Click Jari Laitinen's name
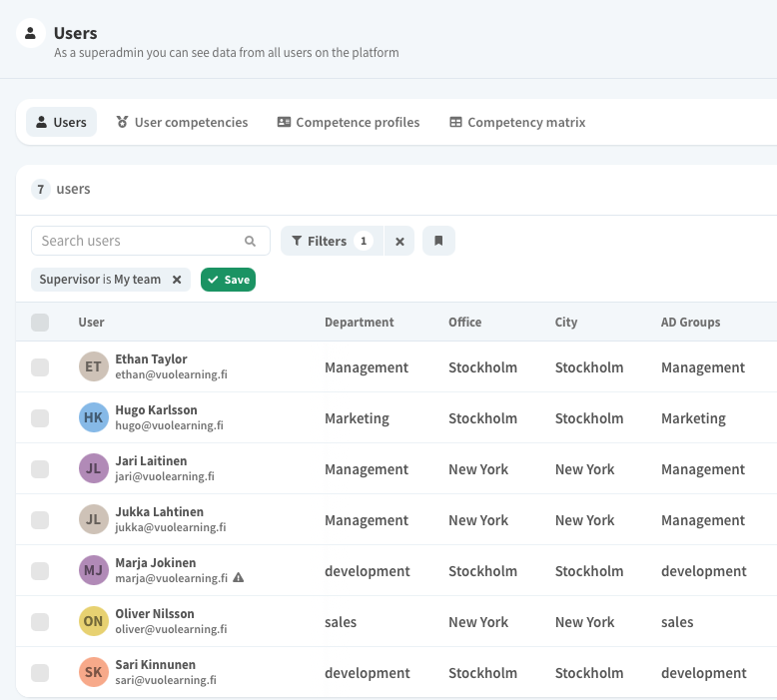This screenshot has height=700, width=777. click(151, 461)
